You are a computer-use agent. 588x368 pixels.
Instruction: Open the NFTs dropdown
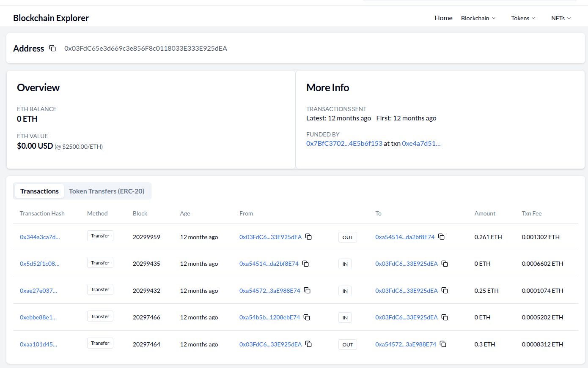click(x=561, y=18)
